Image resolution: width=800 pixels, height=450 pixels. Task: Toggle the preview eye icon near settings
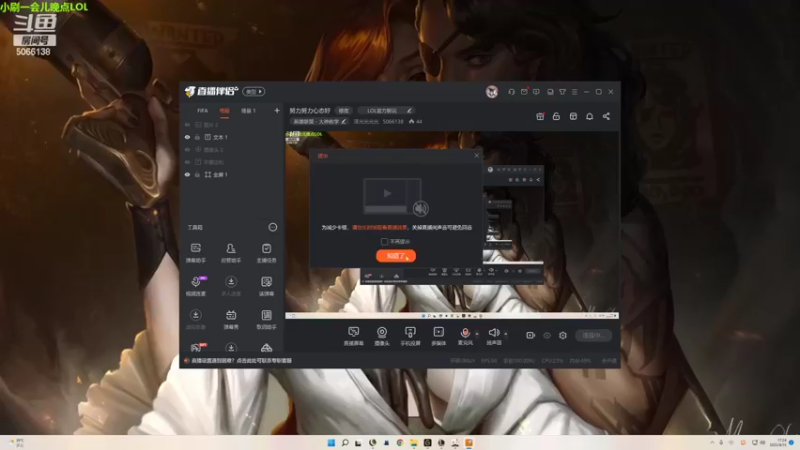tap(547, 335)
